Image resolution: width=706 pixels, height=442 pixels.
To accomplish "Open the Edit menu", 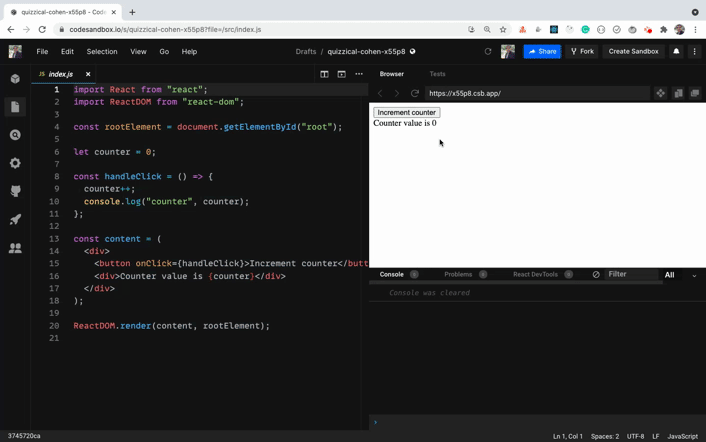I will pyautogui.click(x=68, y=51).
